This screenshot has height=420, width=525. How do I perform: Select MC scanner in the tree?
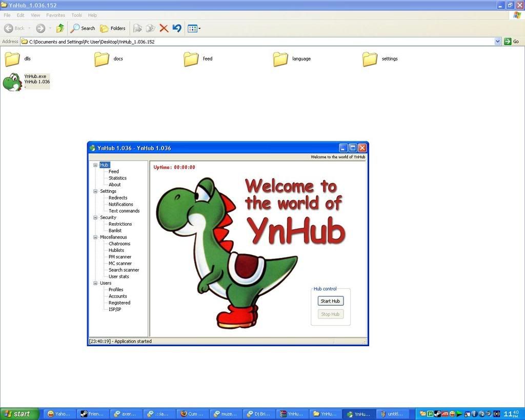click(120, 264)
